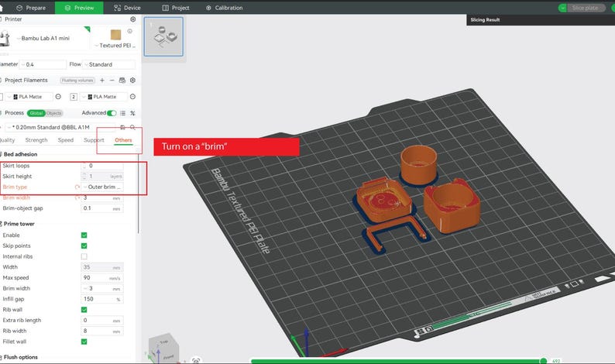615x364 pixels.
Task: Click Infill gap value field
Action: 102,299
